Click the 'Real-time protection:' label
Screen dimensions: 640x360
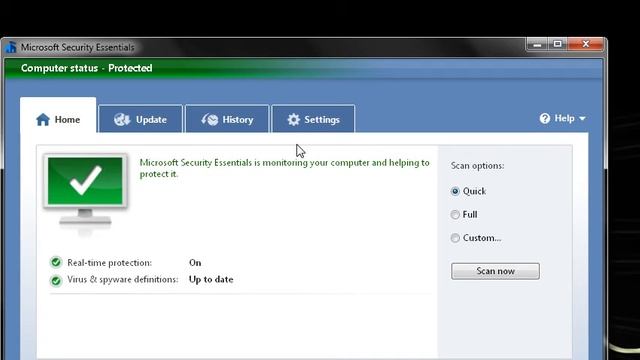click(x=109, y=263)
